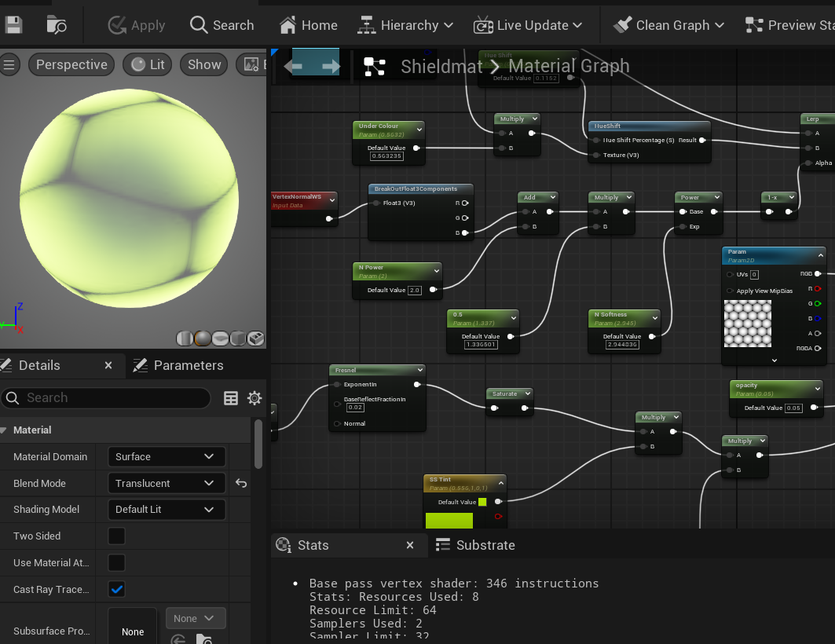This screenshot has height=644, width=835.
Task: Click the Shieldmat breadcrumb
Action: tap(441, 67)
